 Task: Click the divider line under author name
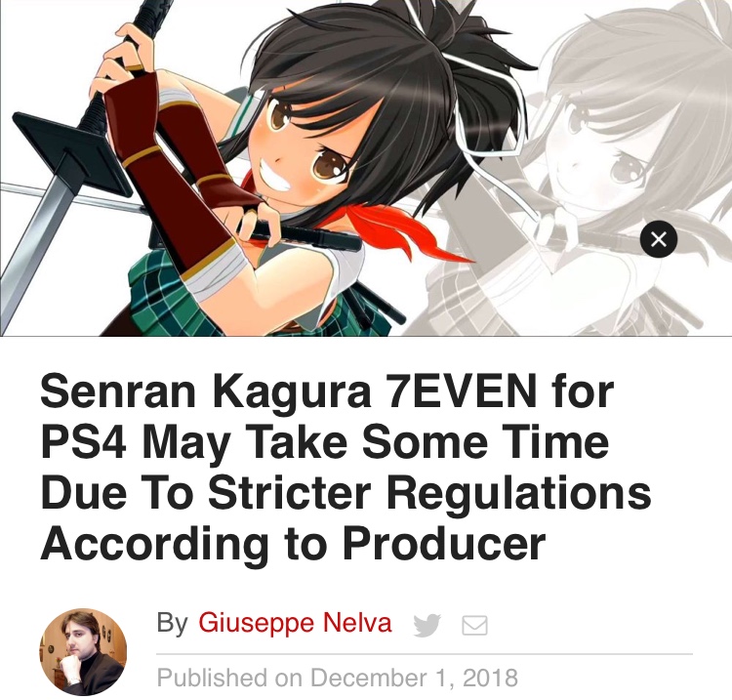pos(425,654)
